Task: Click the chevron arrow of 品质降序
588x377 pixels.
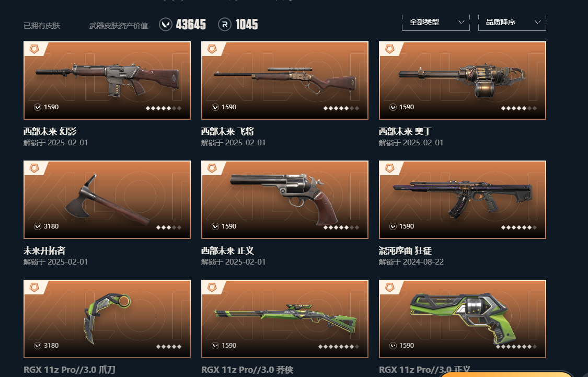Action: (x=537, y=22)
